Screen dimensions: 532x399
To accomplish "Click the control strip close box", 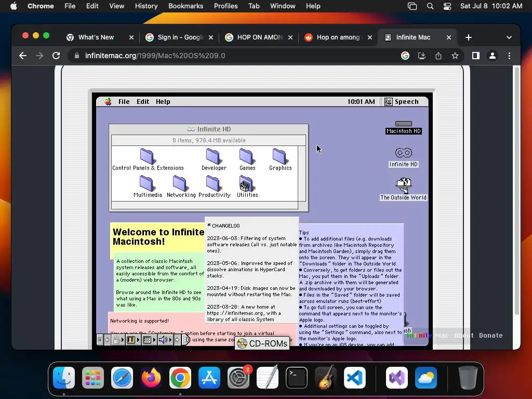I will pos(100,340).
